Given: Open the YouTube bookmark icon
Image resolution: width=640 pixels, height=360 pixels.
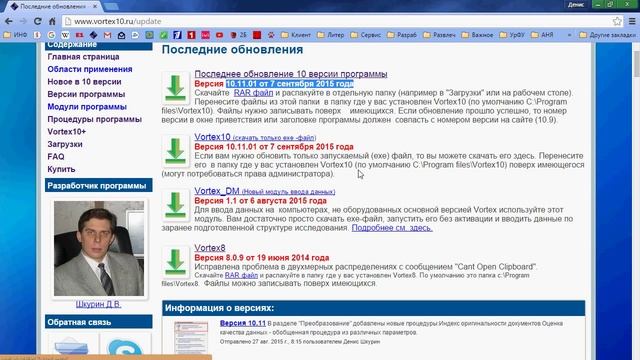Looking at the screenshot, I should (x=219, y=35).
